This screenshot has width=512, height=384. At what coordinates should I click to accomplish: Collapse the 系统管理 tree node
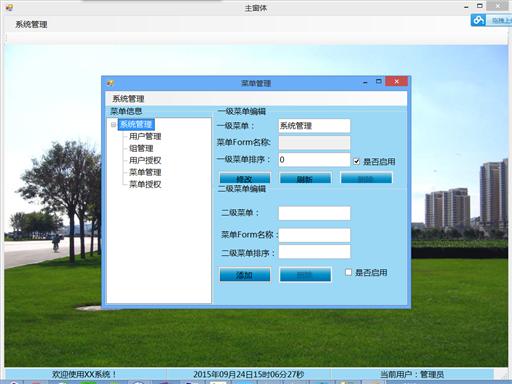click(x=113, y=125)
